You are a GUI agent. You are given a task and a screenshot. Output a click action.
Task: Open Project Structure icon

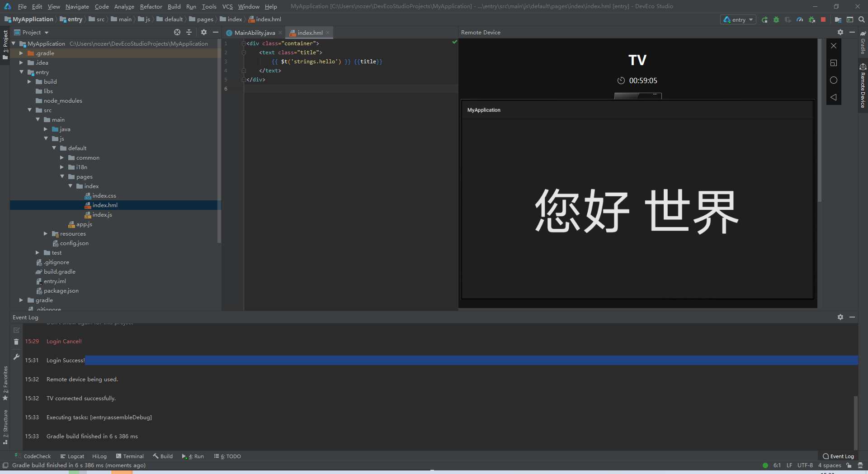click(838, 19)
